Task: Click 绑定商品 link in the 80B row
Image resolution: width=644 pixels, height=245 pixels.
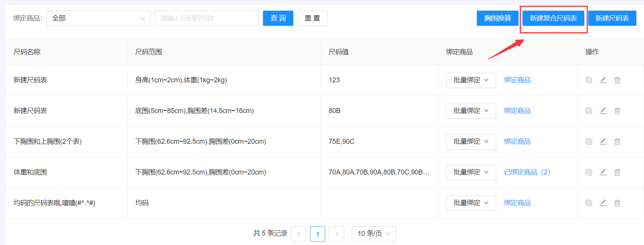Action: [517, 111]
